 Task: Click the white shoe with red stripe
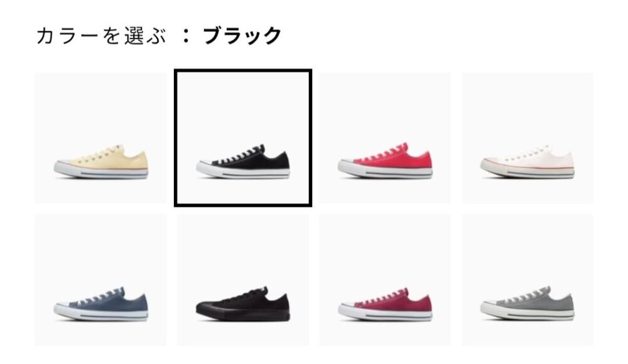tap(528, 137)
